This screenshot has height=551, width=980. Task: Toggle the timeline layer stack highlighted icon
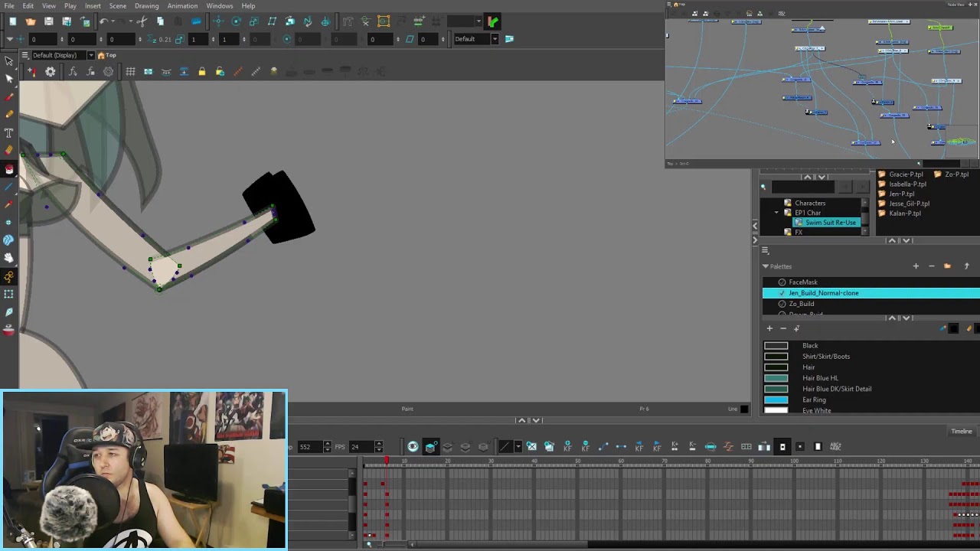(430, 447)
